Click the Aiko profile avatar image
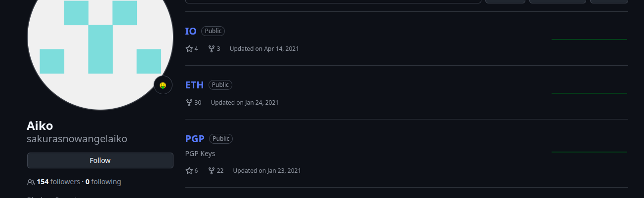This screenshot has width=644, height=198. [x=100, y=37]
